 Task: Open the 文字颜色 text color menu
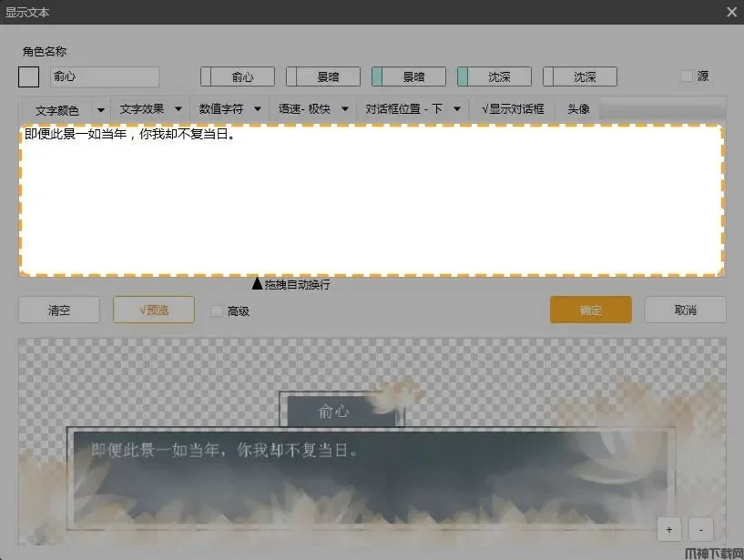65,109
